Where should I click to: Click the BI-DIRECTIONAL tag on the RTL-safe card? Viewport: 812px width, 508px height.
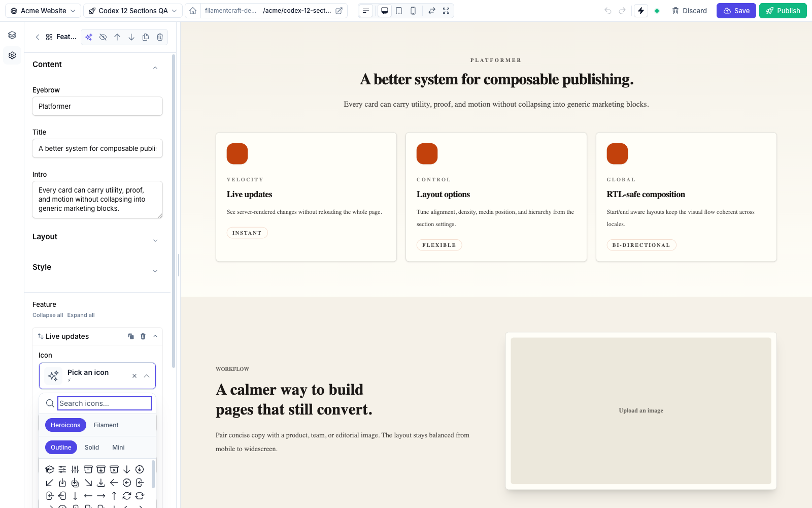pos(641,245)
